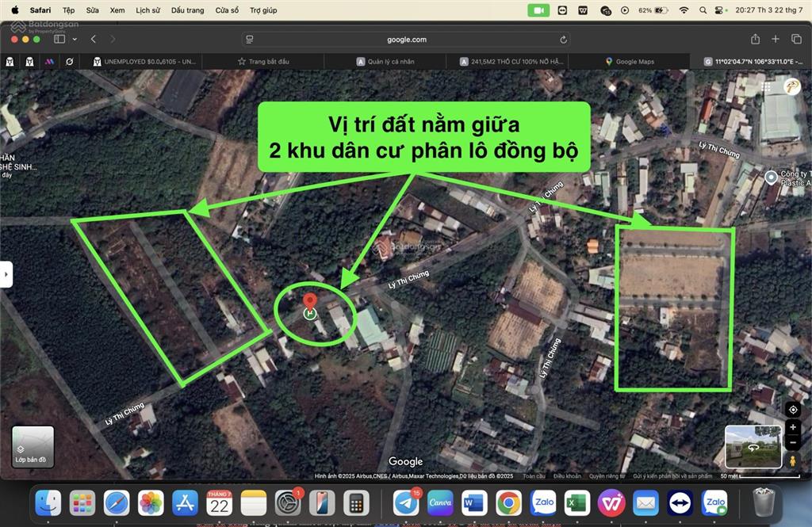Screen dimensions: 812x527
Task: Open the "Trang bắt đầu" bookmark
Action: (270, 60)
